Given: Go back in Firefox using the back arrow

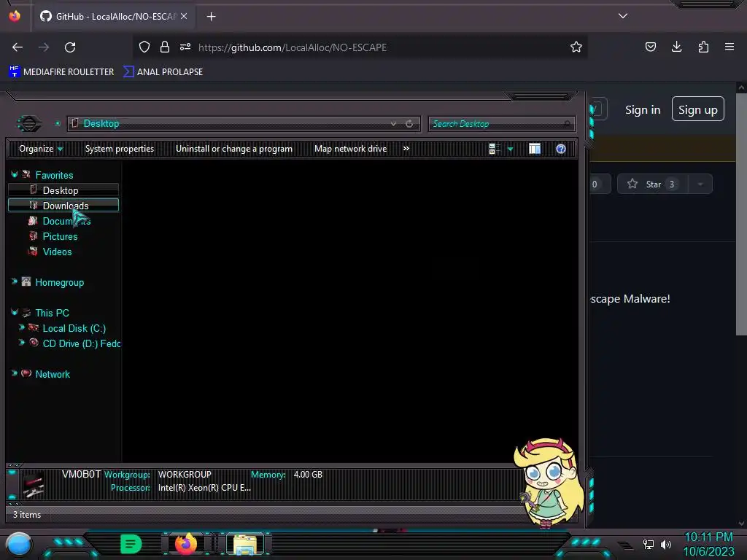Looking at the screenshot, I should [18, 47].
